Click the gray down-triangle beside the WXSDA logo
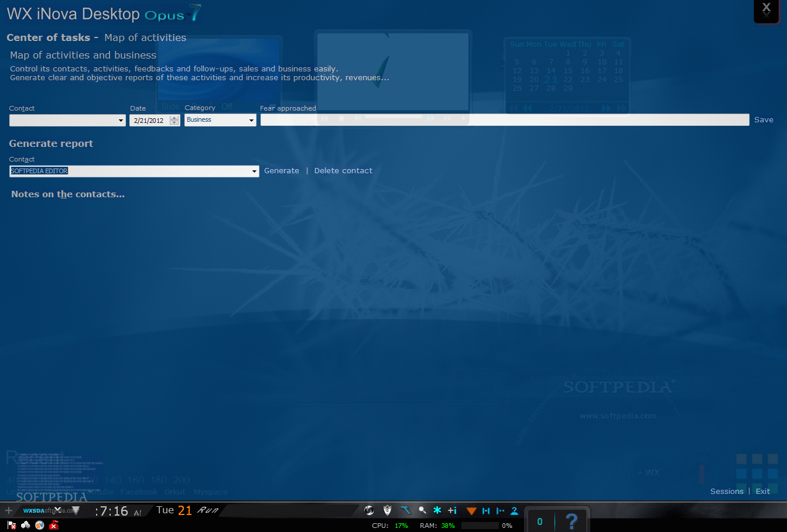Screen dimensions: 787x532 (76, 511)
